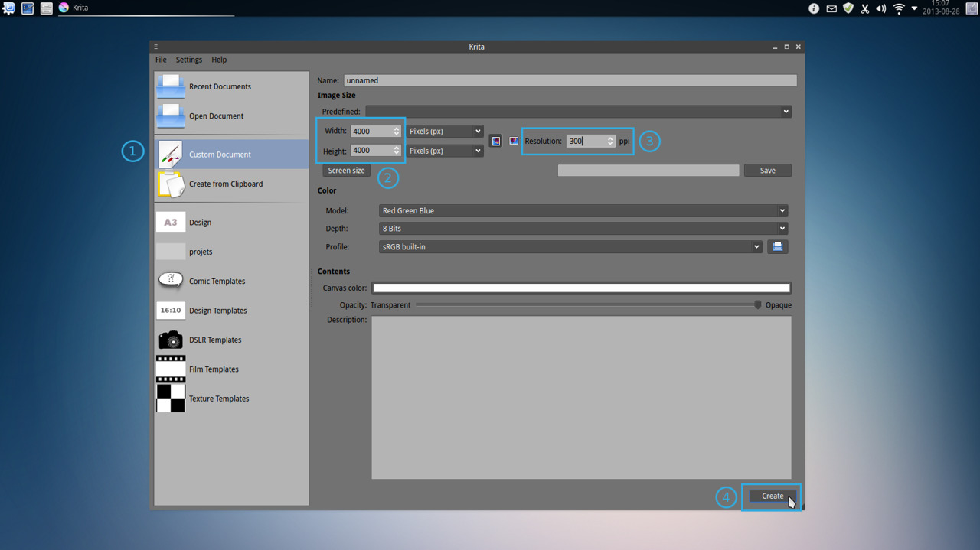Screen dimensions: 980x550
Task: Open the Settings menu
Action: pyautogui.click(x=188, y=59)
